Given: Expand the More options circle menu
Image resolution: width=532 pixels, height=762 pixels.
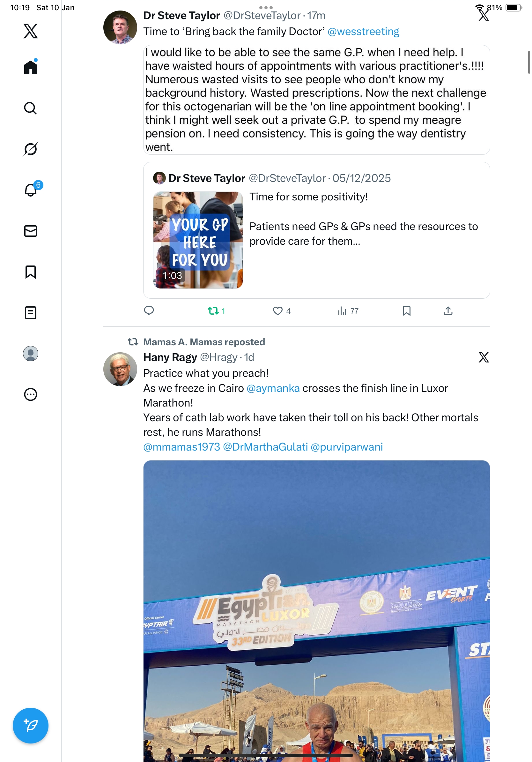Looking at the screenshot, I should point(31,394).
